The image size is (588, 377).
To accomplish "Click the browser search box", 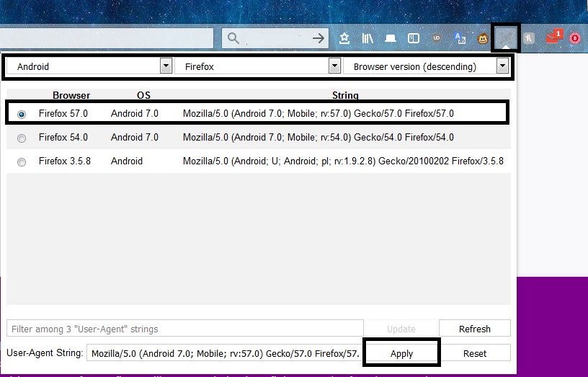I will pos(275,38).
